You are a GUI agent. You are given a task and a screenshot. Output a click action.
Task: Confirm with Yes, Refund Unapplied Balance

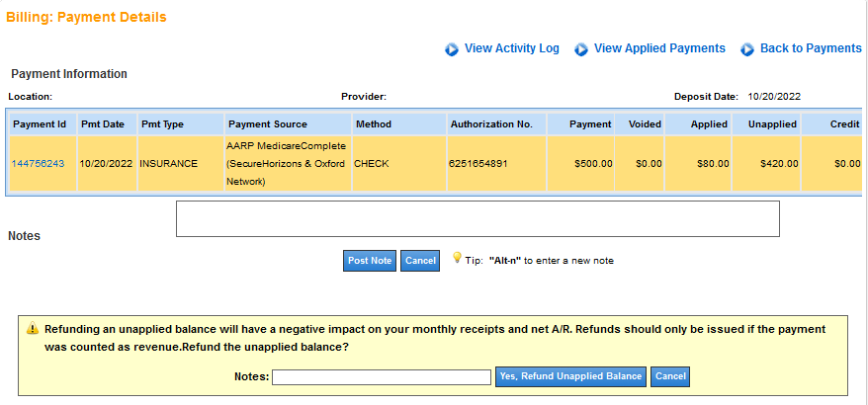click(571, 376)
